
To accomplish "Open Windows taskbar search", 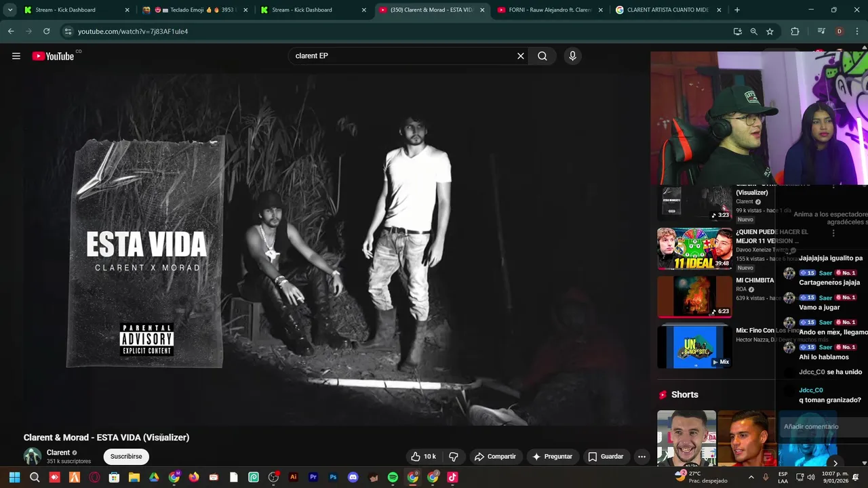I will coord(35,477).
